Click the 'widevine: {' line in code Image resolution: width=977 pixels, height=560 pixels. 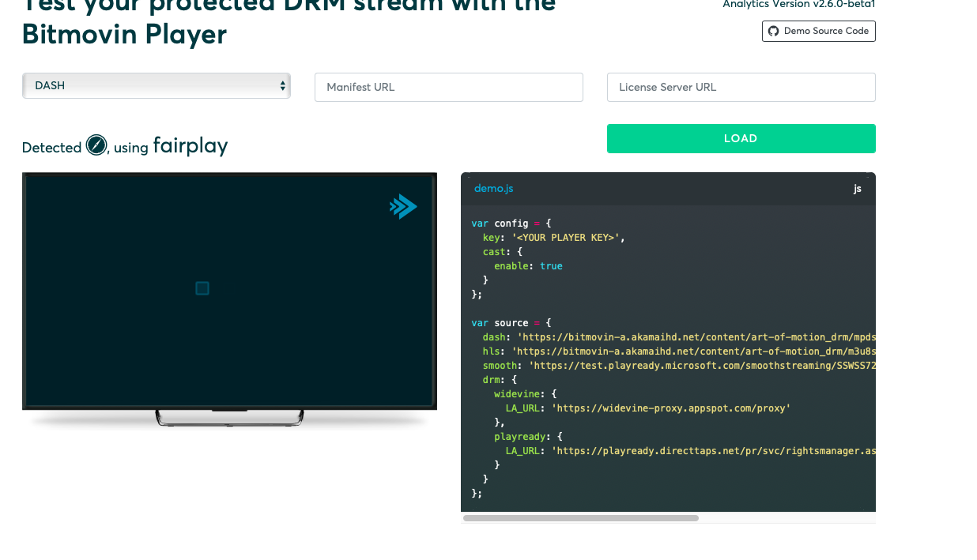tap(526, 394)
